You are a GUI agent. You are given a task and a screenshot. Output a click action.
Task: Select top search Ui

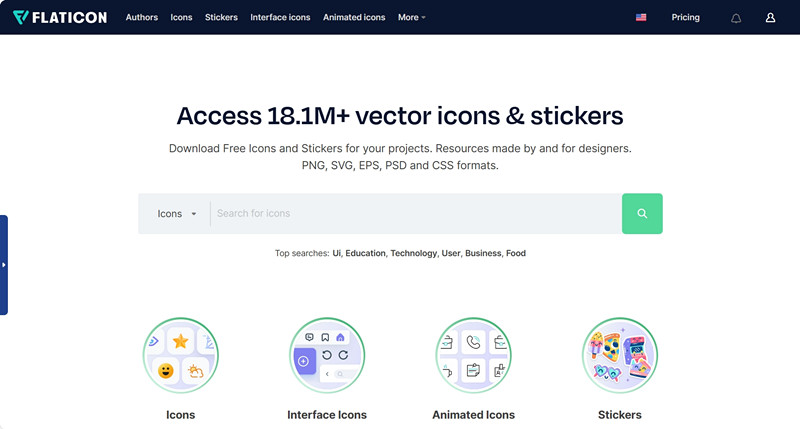pos(336,253)
